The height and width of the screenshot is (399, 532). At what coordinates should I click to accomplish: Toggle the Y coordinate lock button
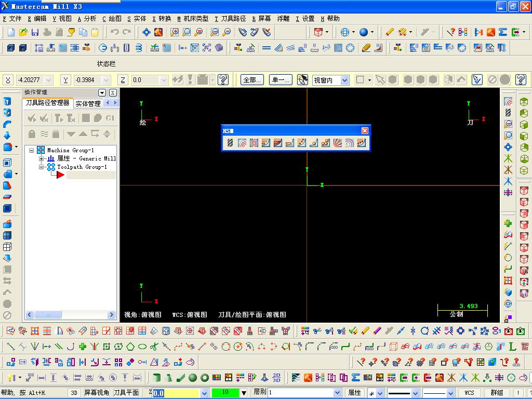pos(65,80)
